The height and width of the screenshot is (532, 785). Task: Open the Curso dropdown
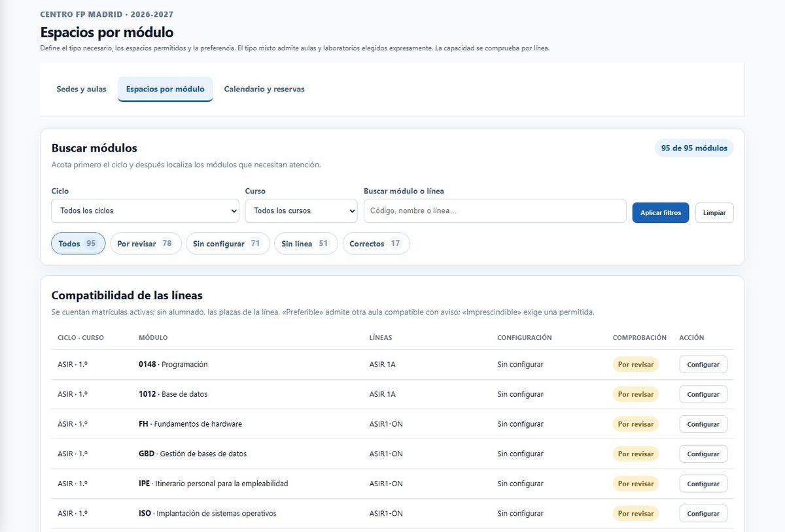tap(301, 211)
